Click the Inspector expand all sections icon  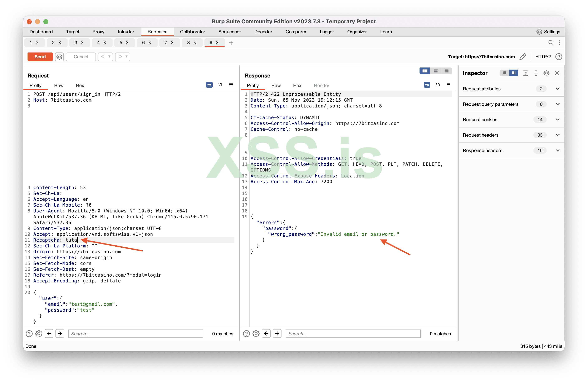525,73
